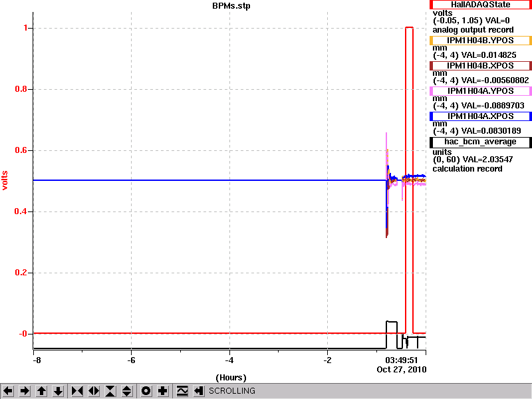This screenshot has height=399, width=532.
Task: Click the x-axis tick label -4
Action: tap(229, 360)
